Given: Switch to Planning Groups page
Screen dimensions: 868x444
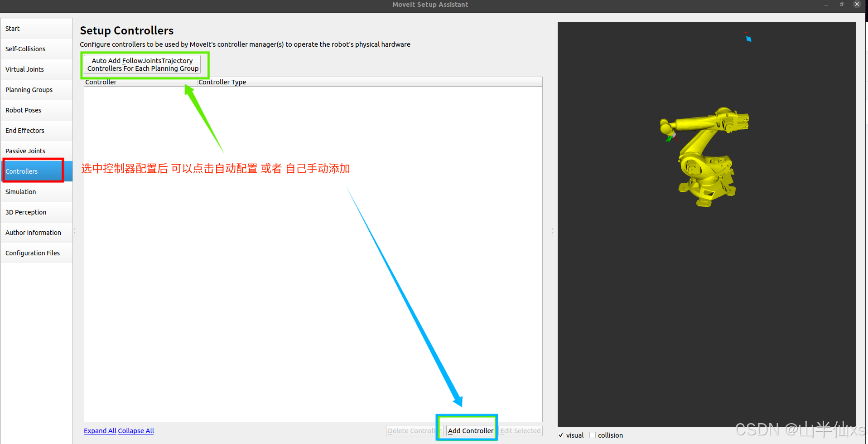Looking at the screenshot, I should click(37, 90).
